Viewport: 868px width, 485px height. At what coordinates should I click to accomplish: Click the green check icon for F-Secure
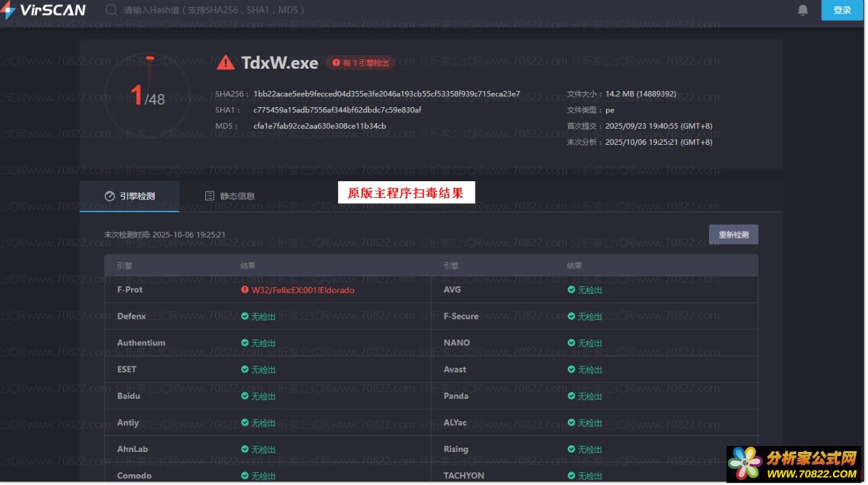click(x=572, y=316)
